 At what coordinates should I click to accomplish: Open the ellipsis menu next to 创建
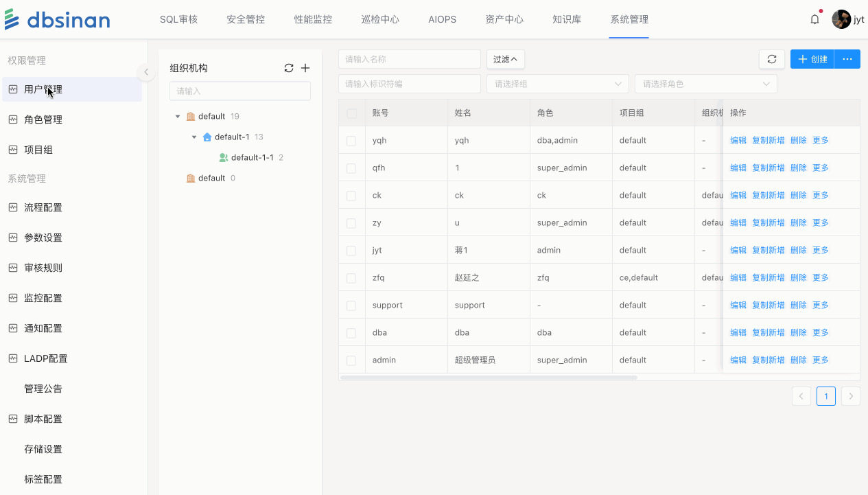(x=847, y=59)
